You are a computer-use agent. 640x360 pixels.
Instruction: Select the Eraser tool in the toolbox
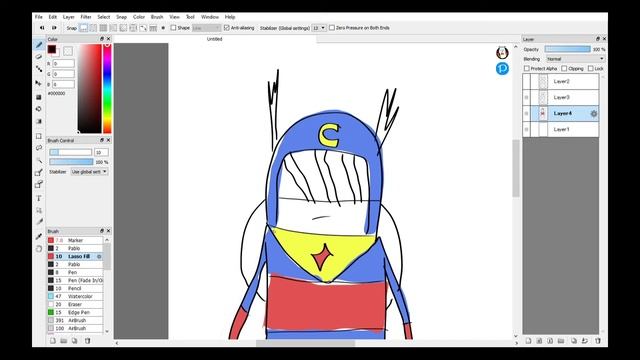pyautogui.click(x=39, y=57)
